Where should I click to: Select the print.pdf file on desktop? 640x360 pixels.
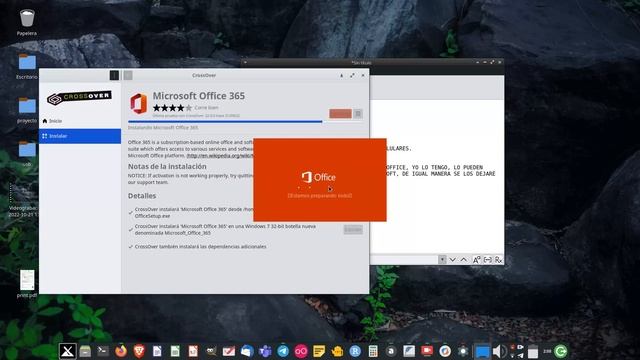tap(27, 283)
